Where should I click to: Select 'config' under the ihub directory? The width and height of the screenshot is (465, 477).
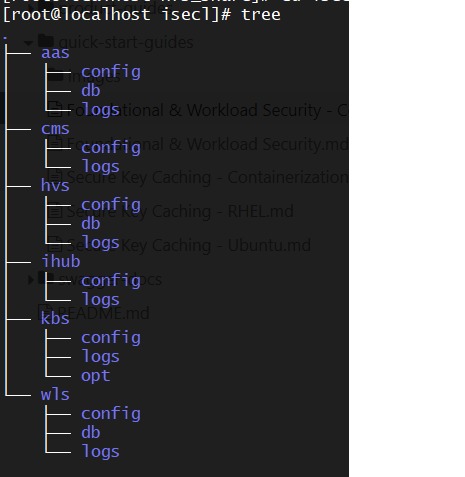(111, 281)
